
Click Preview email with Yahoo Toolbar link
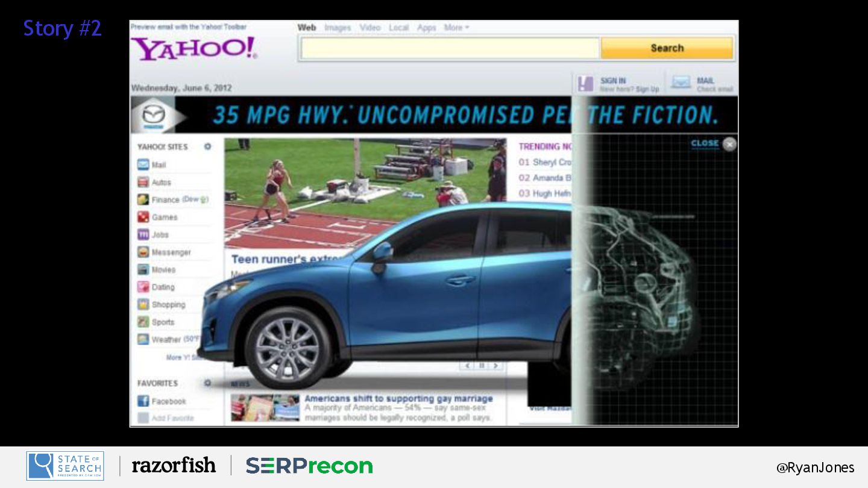click(x=189, y=27)
